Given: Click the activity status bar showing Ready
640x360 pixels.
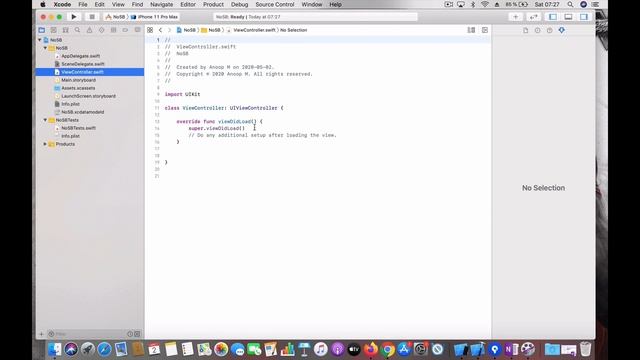Looking at the screenshot, I should pyautogui.click(x=315, y=17).
